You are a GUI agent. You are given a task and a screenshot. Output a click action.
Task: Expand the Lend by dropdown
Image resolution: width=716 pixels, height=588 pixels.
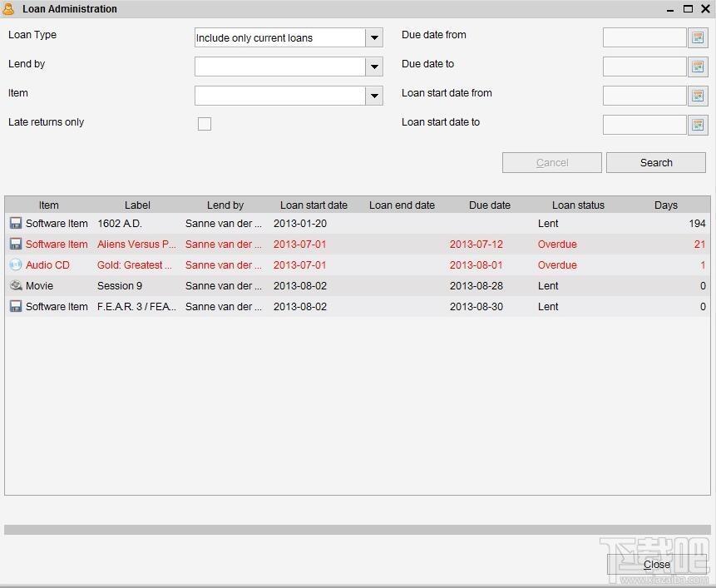tap(374, 67)
